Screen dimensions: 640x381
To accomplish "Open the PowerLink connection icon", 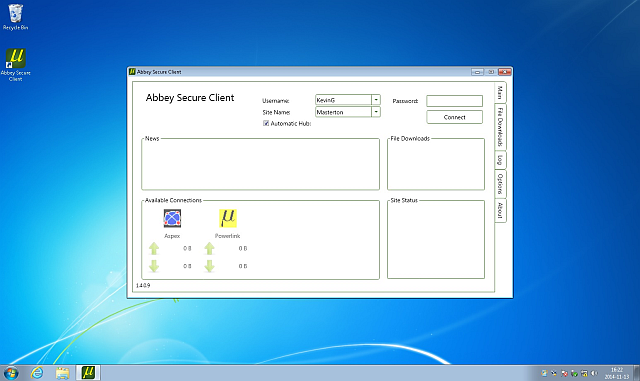I will point(228,218).
